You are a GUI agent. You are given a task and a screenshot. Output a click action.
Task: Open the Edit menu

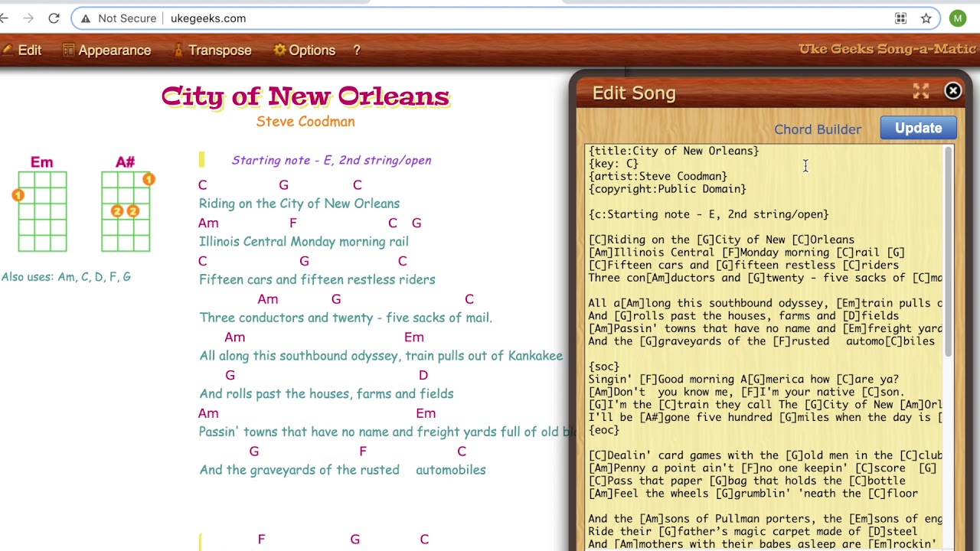(x=21, y=51)
